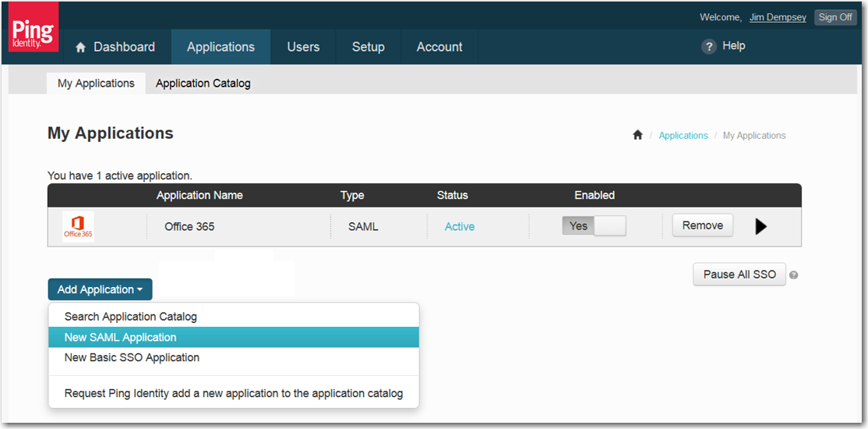Expand Office 365 row details arrow

click(761, 226)
